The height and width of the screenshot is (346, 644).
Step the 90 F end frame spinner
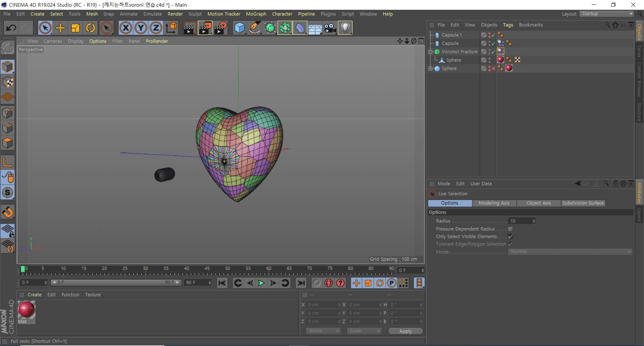pyautogui.click(x=210, y=283)
